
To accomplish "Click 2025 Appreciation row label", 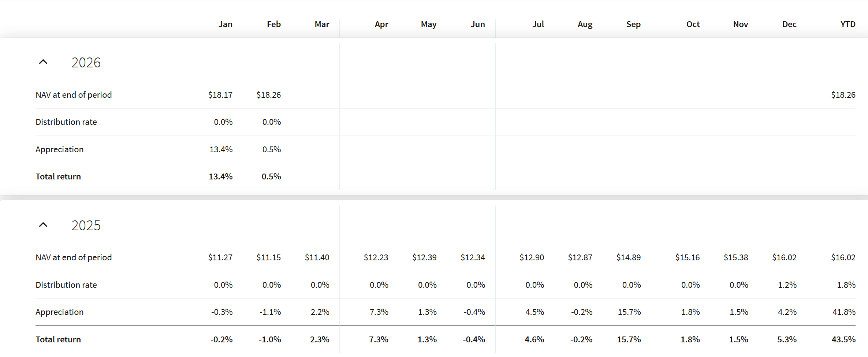I will 60,312.
